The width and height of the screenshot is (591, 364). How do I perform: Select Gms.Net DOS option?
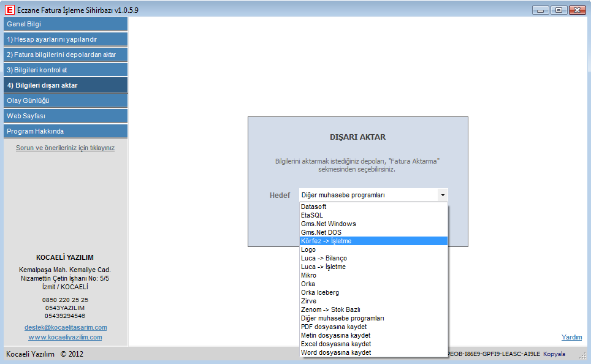(x=373, y=232)
